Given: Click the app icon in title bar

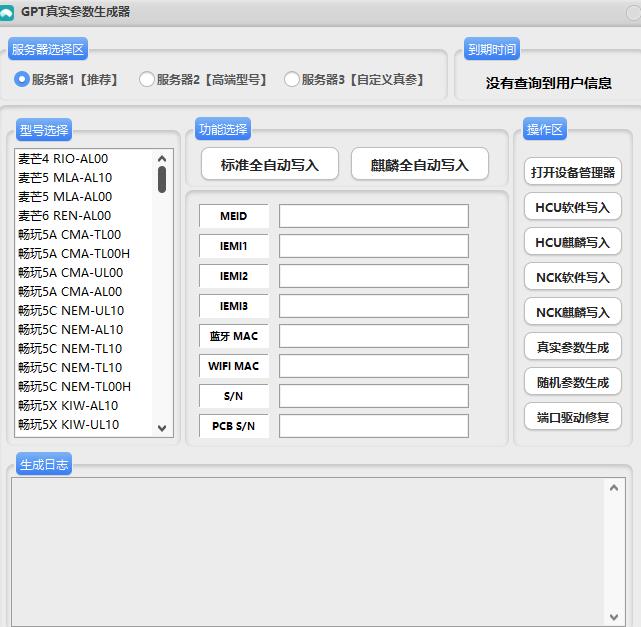Looking at the screenshot, I should 6,12.
